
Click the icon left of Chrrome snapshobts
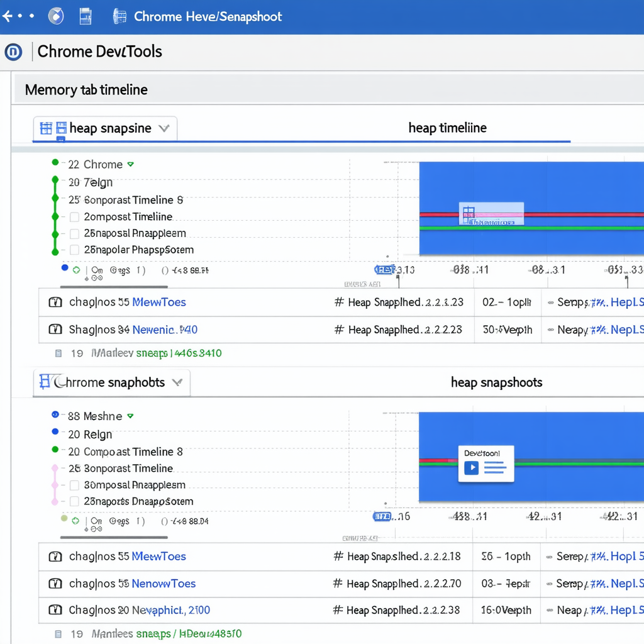[45, 382]
